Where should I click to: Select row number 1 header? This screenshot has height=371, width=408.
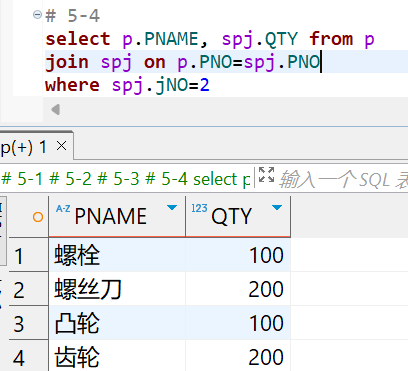point(28,255)
